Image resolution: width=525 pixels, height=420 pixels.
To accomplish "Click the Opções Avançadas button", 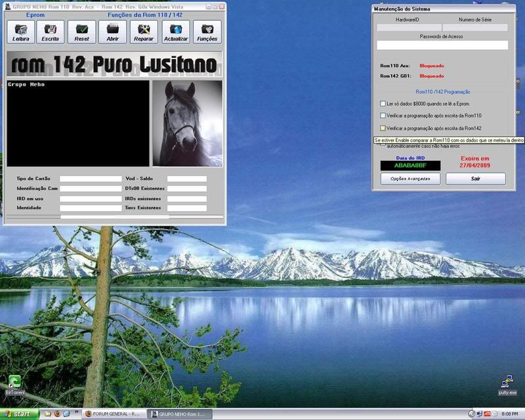I will pyautogui.click(x=410, y=178).
